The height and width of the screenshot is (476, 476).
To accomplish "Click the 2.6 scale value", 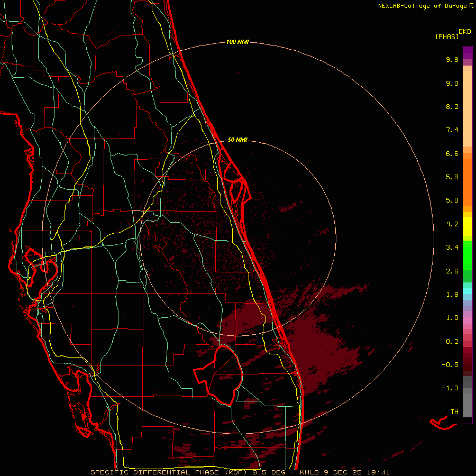I will (452, 271).
